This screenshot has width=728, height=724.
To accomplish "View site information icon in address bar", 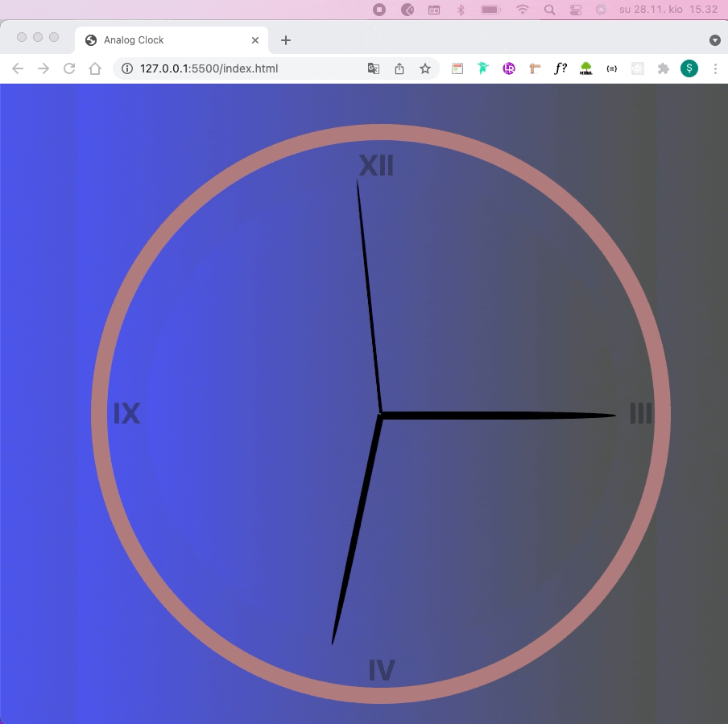I will pyautogui.click(x=126, y=68).
